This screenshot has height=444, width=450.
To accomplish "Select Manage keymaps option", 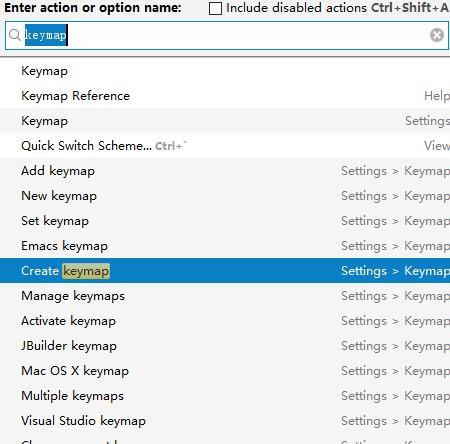I will pyautogui.click(x=225, y=296).
